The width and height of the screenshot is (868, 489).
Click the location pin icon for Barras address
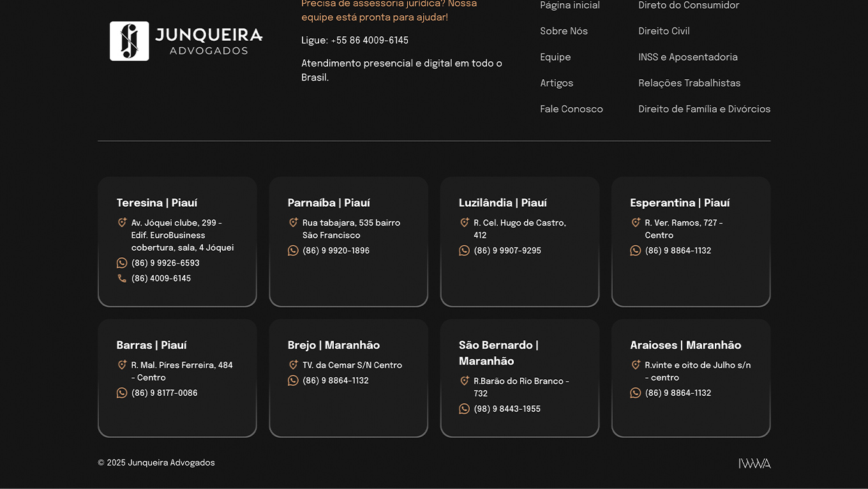(x=122, y=365)
